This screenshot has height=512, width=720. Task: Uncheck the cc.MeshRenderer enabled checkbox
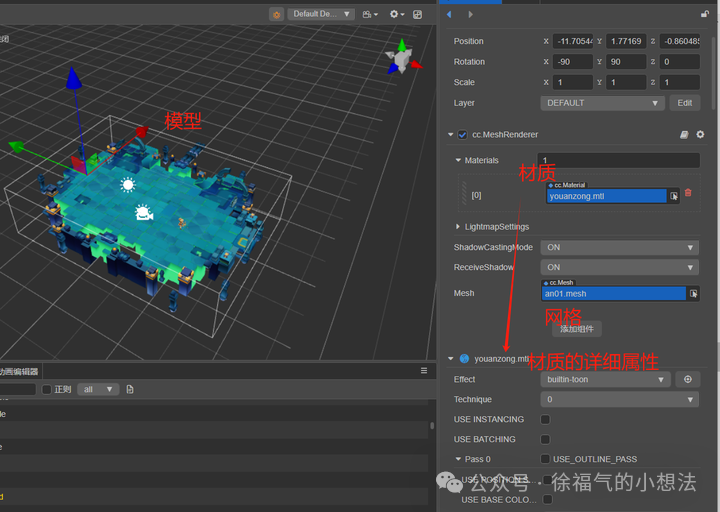462,135
